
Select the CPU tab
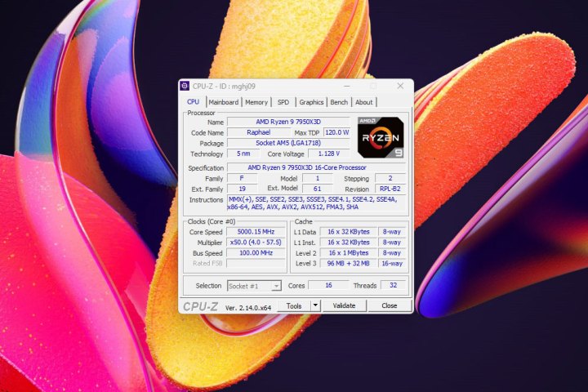pos(193,102)
